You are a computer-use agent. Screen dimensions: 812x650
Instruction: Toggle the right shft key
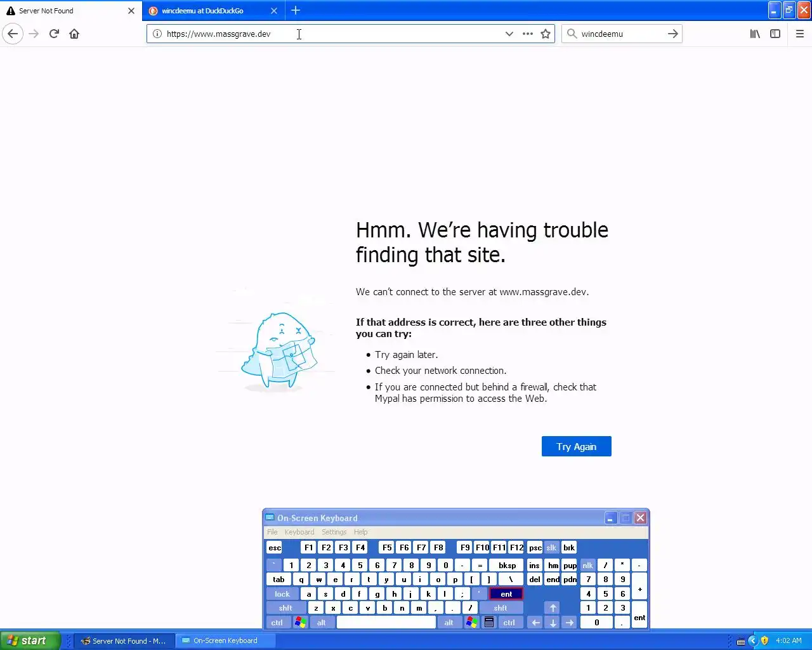501,608
